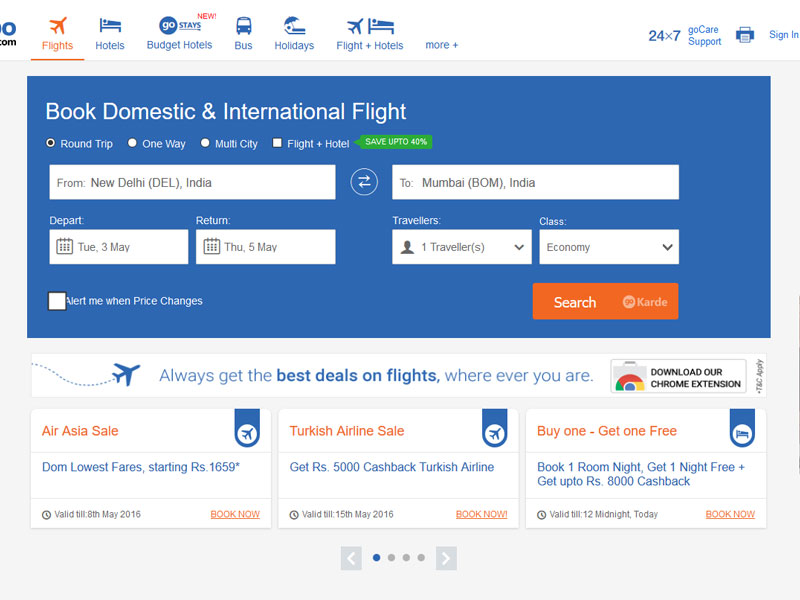This screenshot has width=800, height=600.
Task: Open the Class Economy dropdown
Action: (608, 247)
